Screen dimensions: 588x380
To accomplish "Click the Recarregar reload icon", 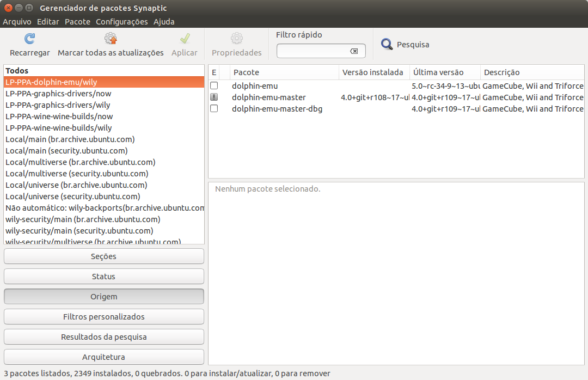I will (29, 38).
